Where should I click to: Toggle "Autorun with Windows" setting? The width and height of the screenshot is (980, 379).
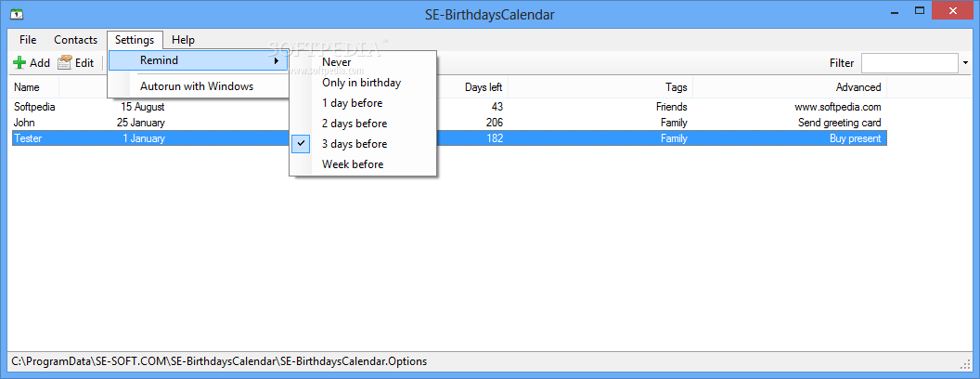[197, 86]
